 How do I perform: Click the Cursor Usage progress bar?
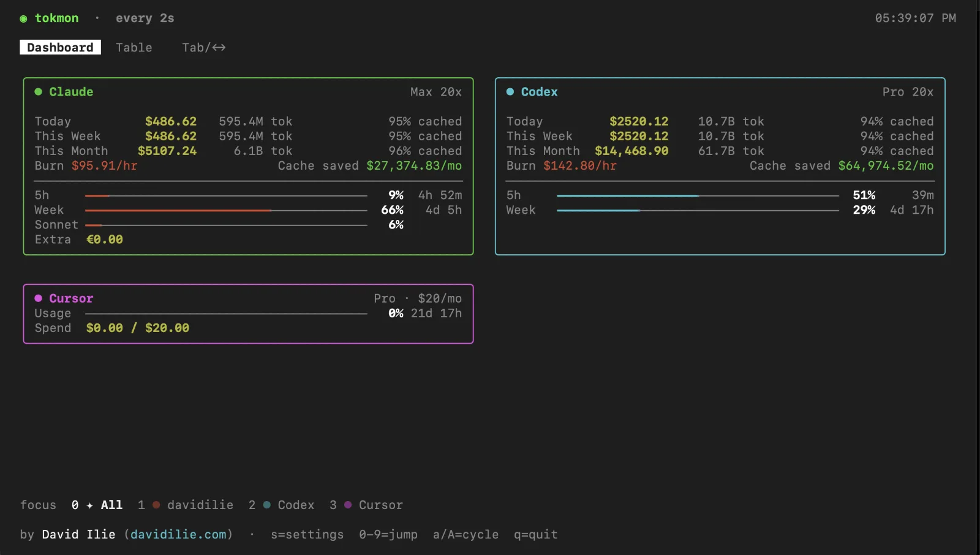click(226, 314)
